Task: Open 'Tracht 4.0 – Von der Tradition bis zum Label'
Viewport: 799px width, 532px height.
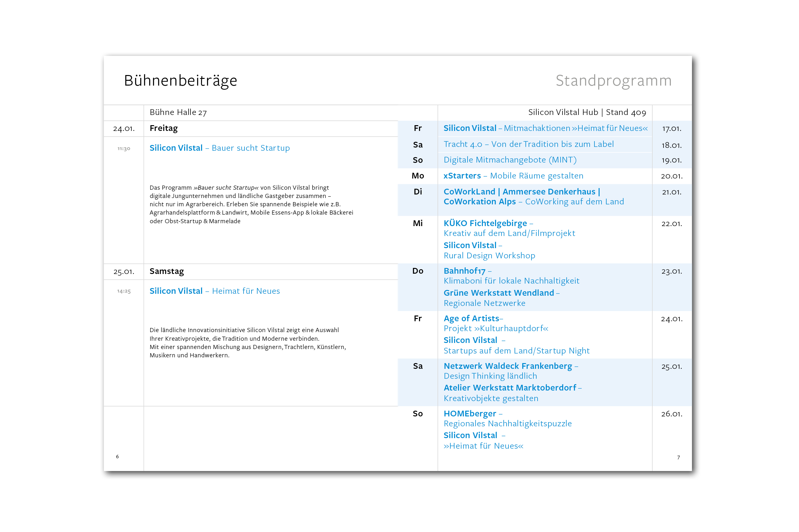Action: (x=528, y=144)
